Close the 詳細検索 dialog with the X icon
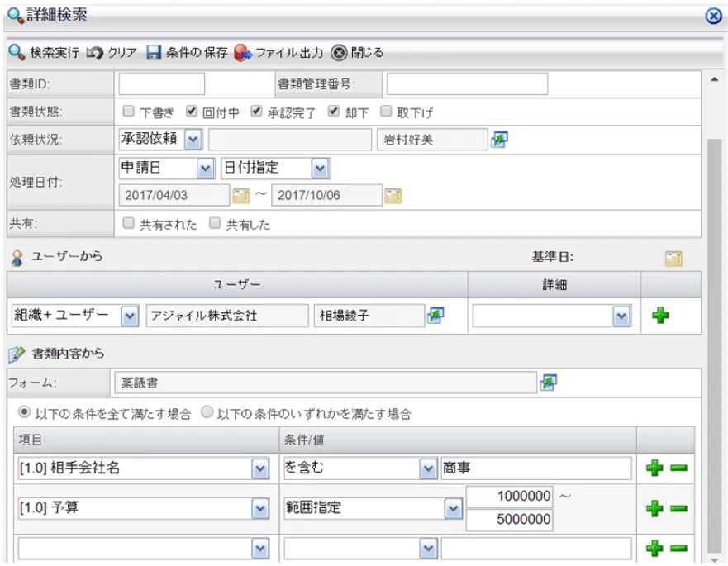 tap(714, 16)
